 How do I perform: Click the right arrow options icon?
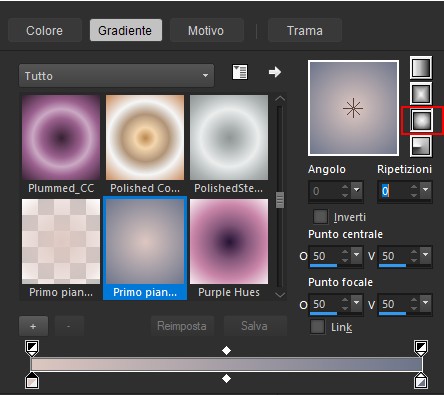[x=275, y=72]
